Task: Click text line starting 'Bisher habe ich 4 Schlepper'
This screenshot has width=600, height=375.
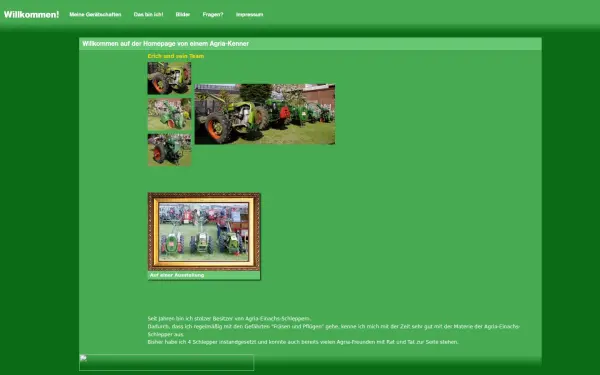Action: [x=303, y=342]
